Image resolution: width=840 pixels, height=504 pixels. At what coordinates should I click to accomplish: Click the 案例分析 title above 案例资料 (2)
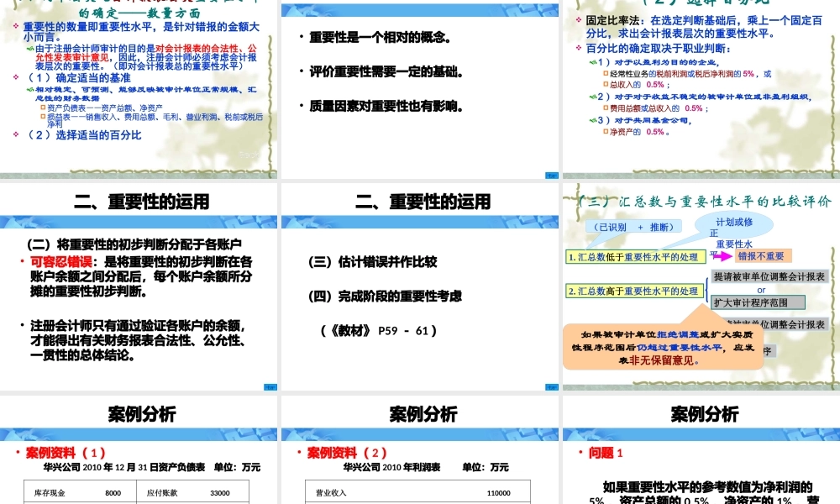pos(423,413)
